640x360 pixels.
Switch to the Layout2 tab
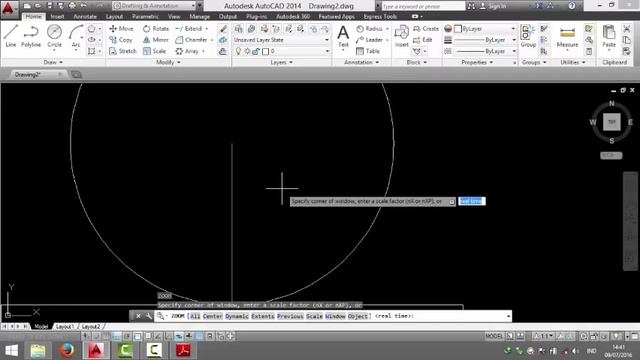pyautogui.click(x=90, y=327)
